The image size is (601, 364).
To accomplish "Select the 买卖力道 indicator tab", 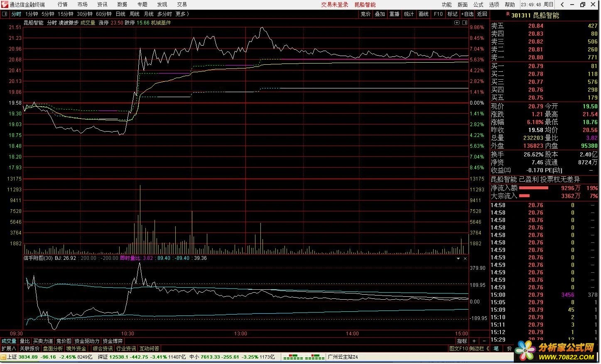I will pyautogui.click(x=43, y=341).
